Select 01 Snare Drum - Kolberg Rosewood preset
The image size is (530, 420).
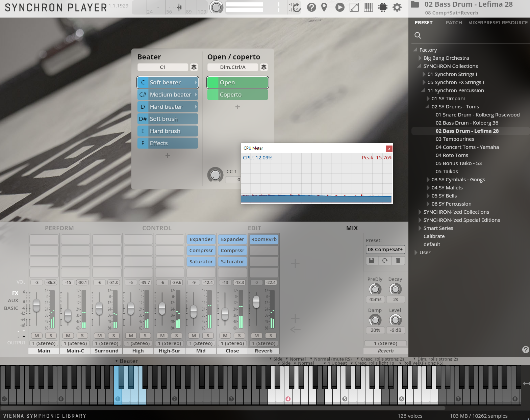point(477,115)
